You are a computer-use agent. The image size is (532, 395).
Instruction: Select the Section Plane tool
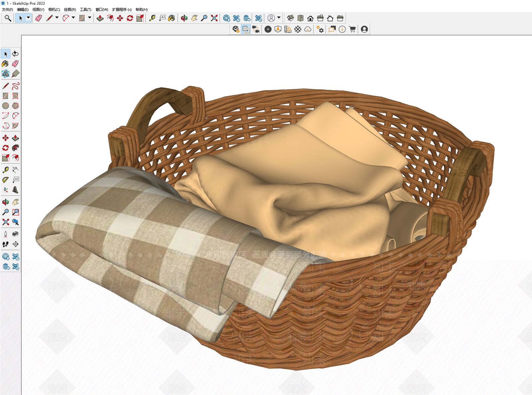tap(15, 244)
